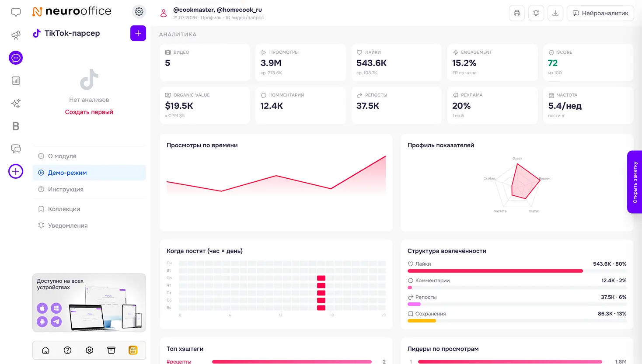This screenshot has width=642, height=364.
Task: Click the alert bell icon in header
Action: click(x=536, y=13)
